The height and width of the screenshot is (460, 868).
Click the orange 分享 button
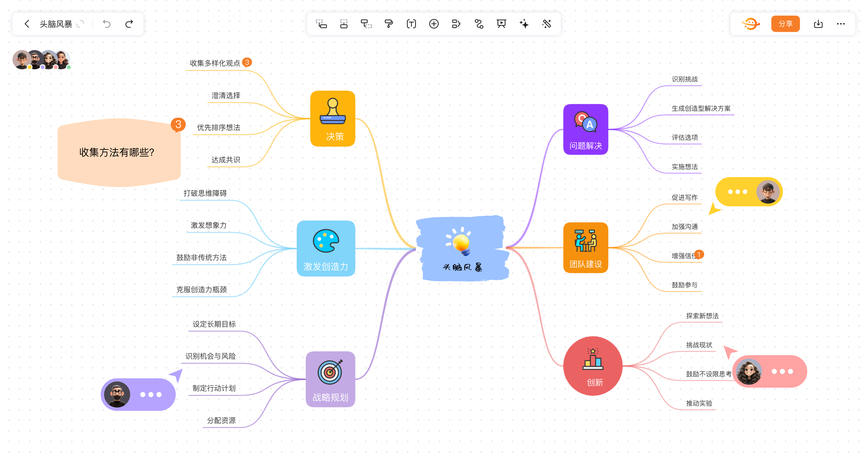[785, 24]
